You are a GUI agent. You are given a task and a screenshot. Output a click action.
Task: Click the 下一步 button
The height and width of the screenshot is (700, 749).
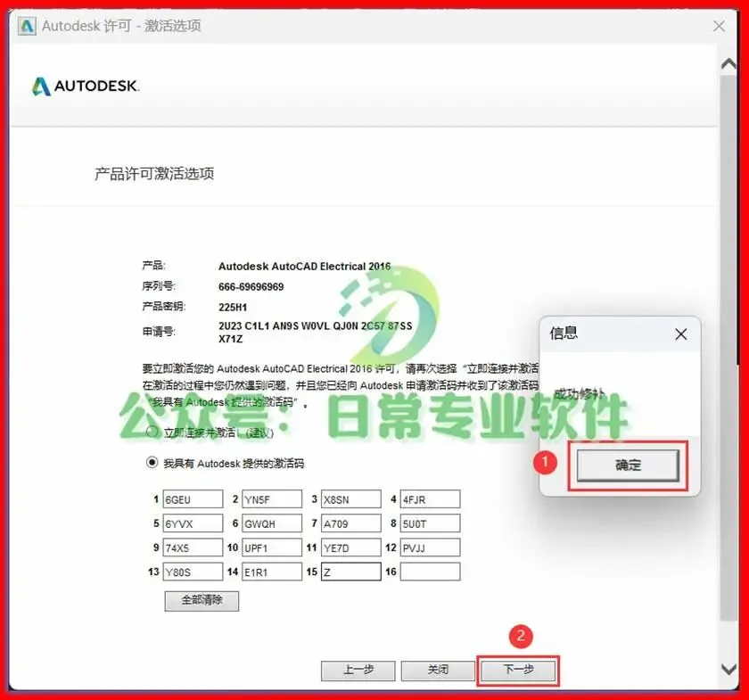pyautogui.click(x=518, y=670)
